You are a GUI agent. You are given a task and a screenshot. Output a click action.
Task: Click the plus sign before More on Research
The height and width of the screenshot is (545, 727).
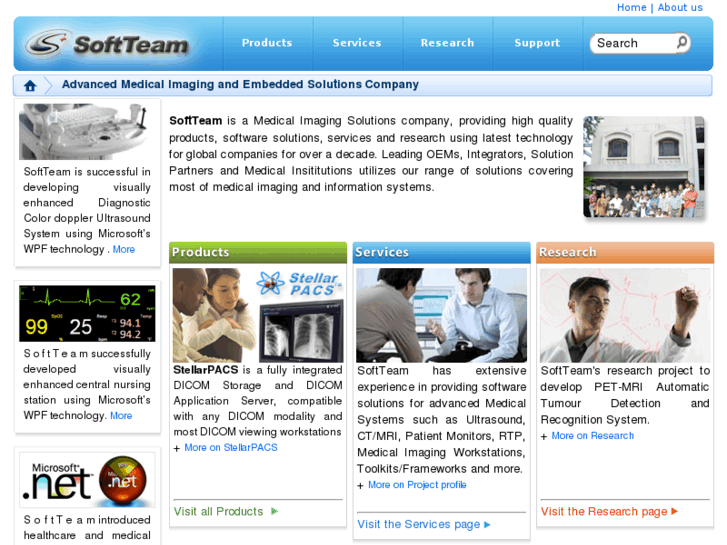(544, 436)
